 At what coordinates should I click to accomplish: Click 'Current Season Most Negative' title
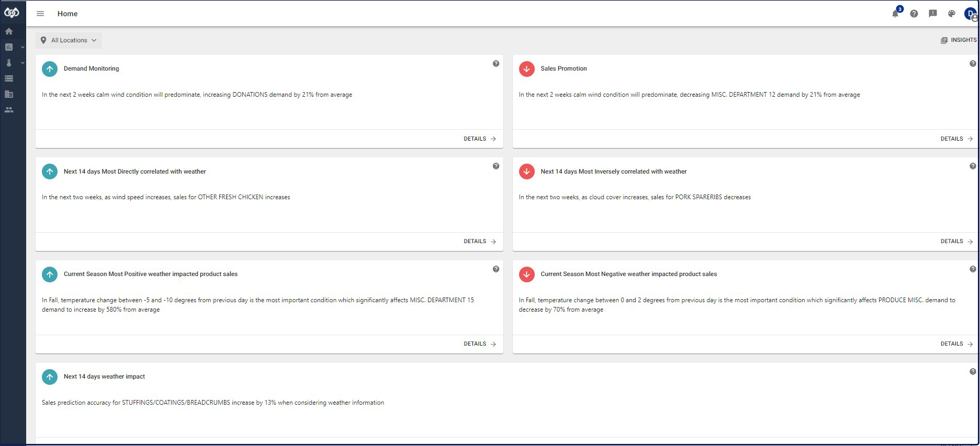point(628,274)
